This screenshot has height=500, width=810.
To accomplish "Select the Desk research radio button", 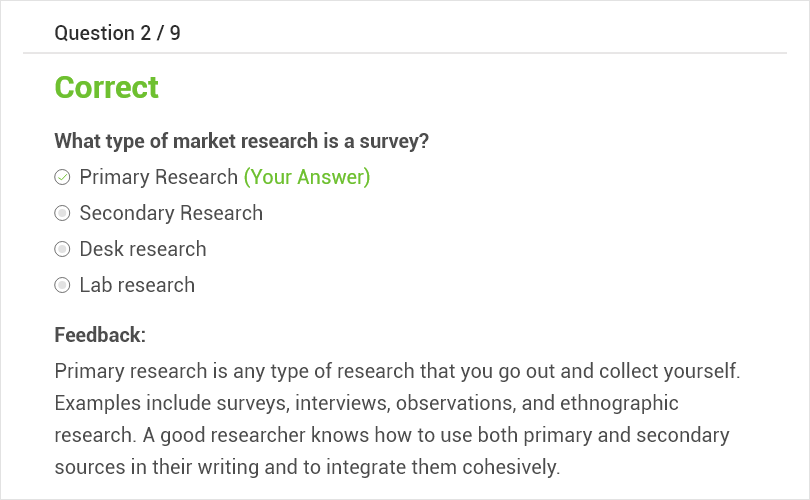I will (x=62, y=249).
